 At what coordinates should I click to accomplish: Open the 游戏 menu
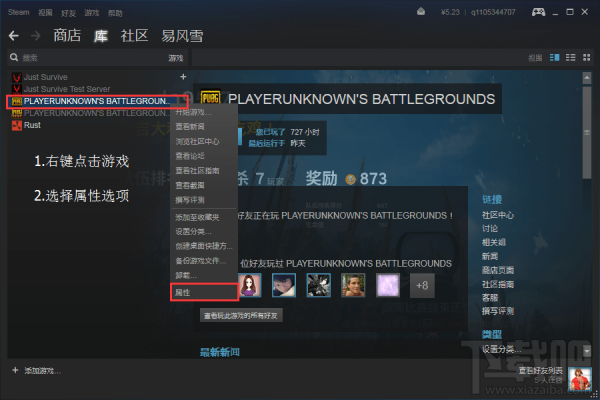pos(92,13)
